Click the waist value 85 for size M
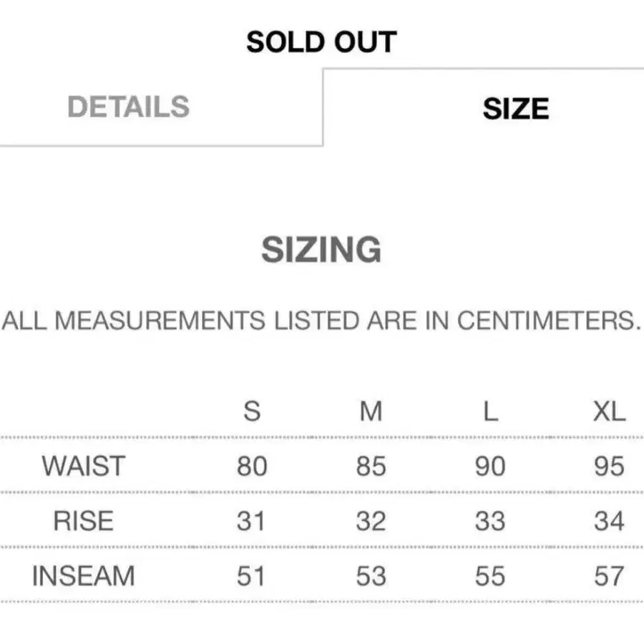The height and width of the screenshot is (644, 644). (371, 466)
